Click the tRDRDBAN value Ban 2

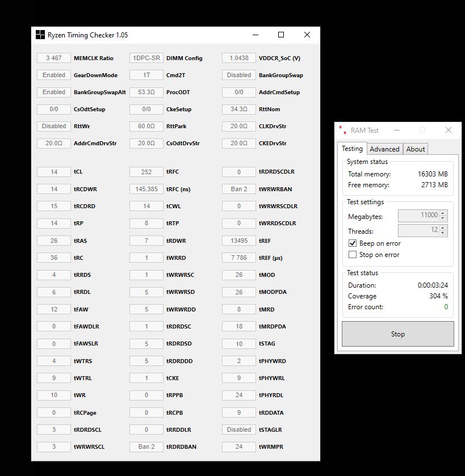[x=146, y=447]
